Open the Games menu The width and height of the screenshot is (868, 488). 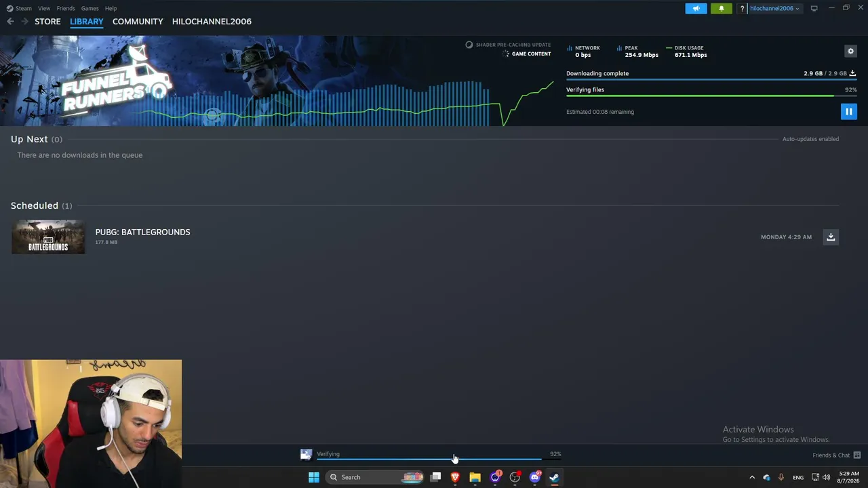click(x=90, y=8)
